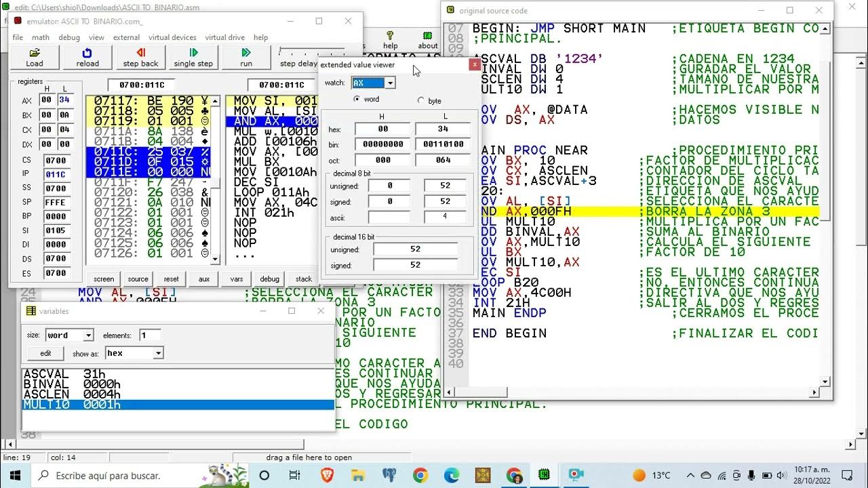Open the notification center icon
Viewport: 868px width, 488px height.
[847, 475]
